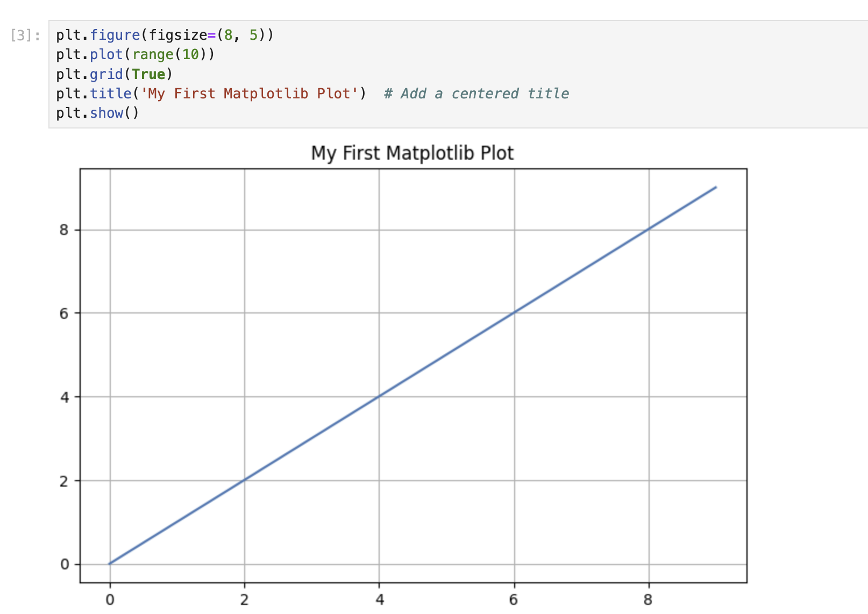Click the True keyword in plt.grid
The height and width of the screenshot is (614, 868).
coord(150,74)
